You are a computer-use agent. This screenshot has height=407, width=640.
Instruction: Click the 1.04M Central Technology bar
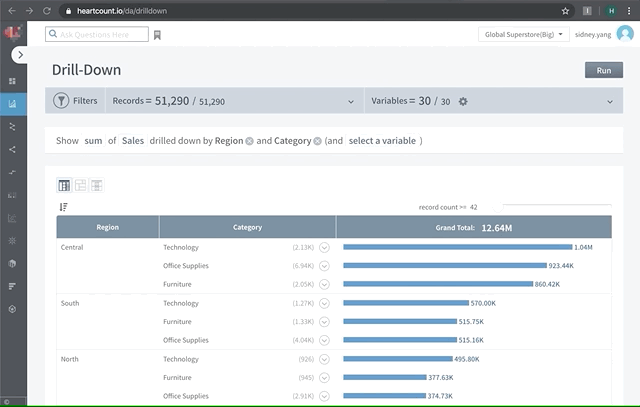pyautogui.click(x=458, y=247)
